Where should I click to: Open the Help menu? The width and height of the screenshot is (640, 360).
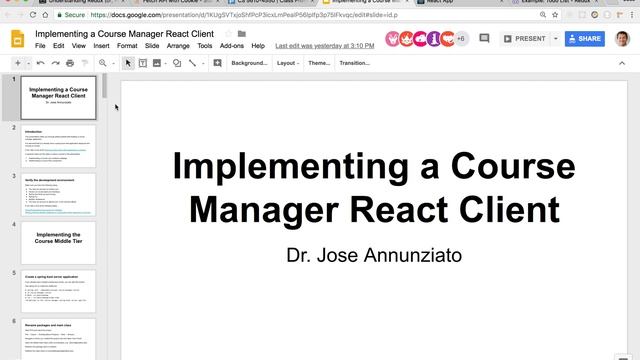[258, 46]
